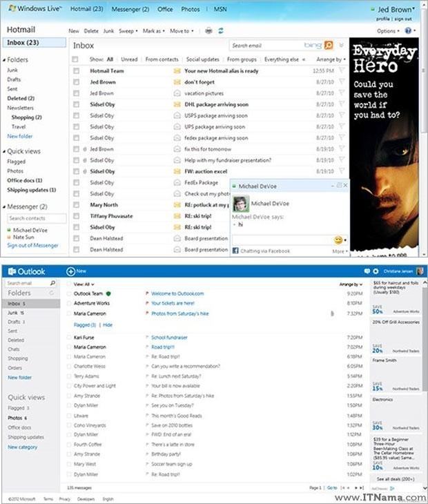Open the Photos tab in Windows Live header
Viewport: 428px width, 504px height.
tap(190, 10)
